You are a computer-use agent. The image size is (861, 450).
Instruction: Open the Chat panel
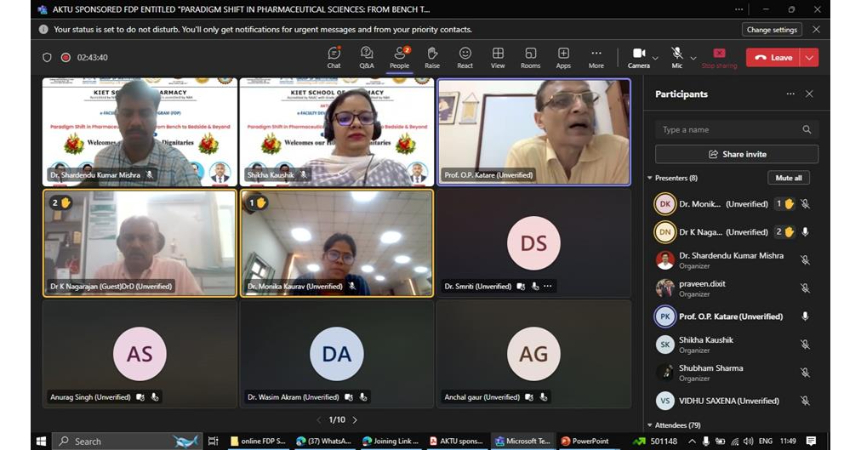[x=334, y=57]
